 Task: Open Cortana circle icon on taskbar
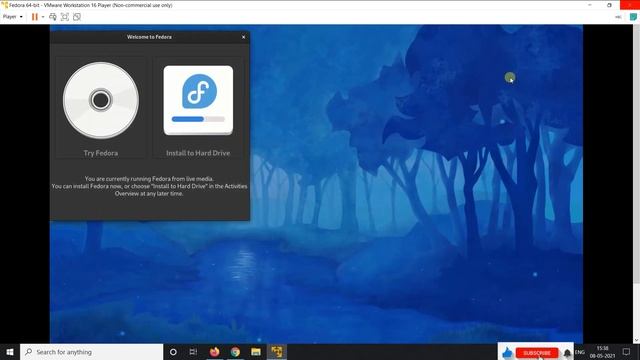(173, 352)
